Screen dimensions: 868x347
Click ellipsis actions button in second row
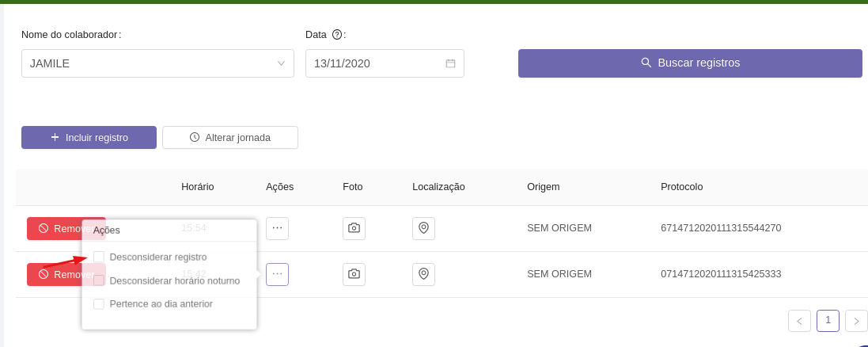point(277,274)
